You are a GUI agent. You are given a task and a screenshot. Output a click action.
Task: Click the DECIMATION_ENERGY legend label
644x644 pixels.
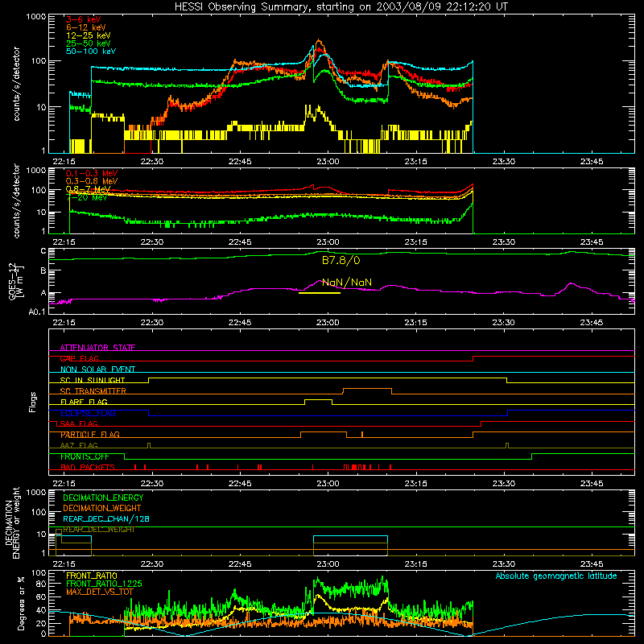[x=103, y=497]
